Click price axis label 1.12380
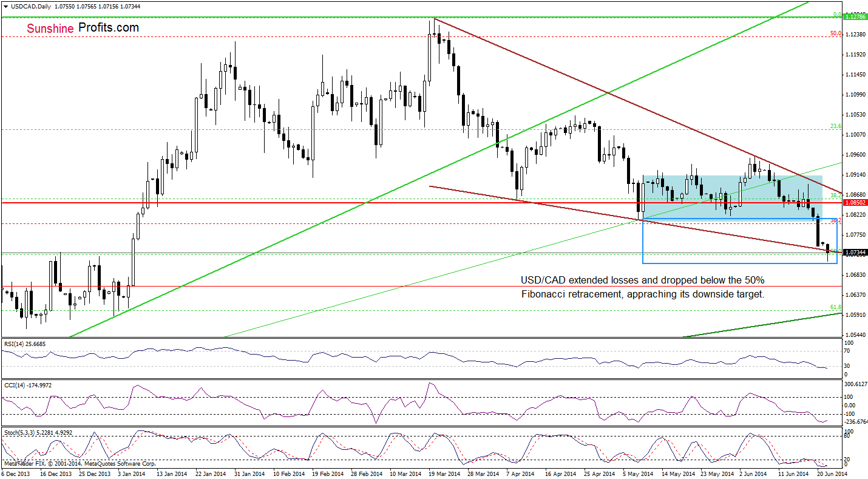 (x=855, y=35)
